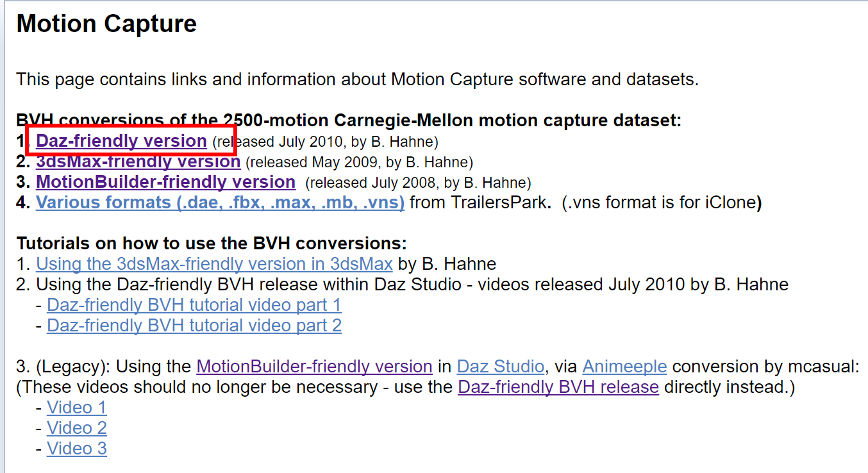Open Various formats (.dae, .fbx, .max) link
This screenshot has width=868, height=473.
click(220, 203)
